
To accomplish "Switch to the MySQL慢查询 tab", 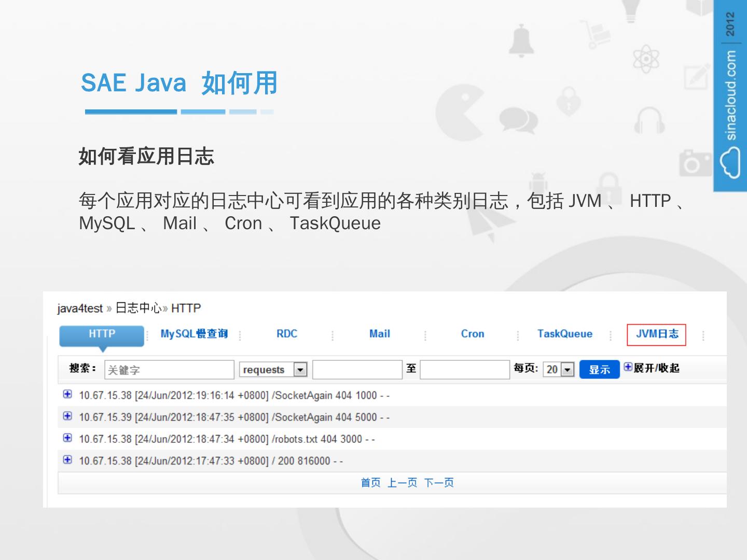I will click(194, 334).
